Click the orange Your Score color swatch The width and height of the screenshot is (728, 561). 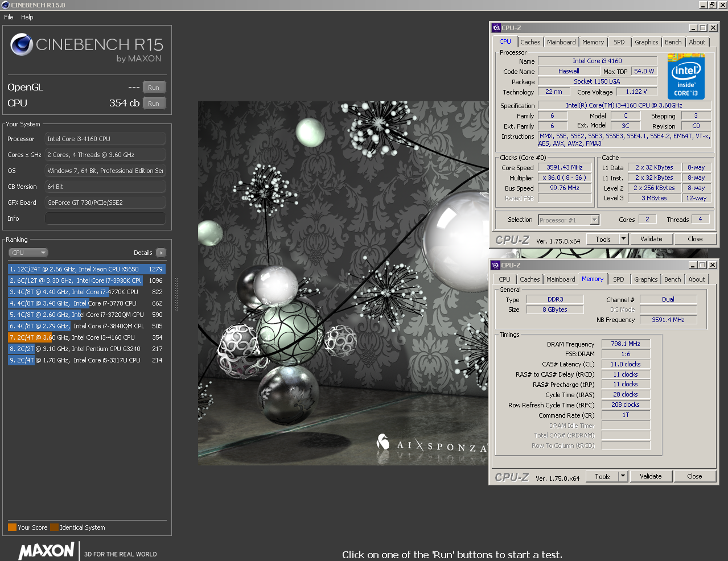tap(12, 527)
